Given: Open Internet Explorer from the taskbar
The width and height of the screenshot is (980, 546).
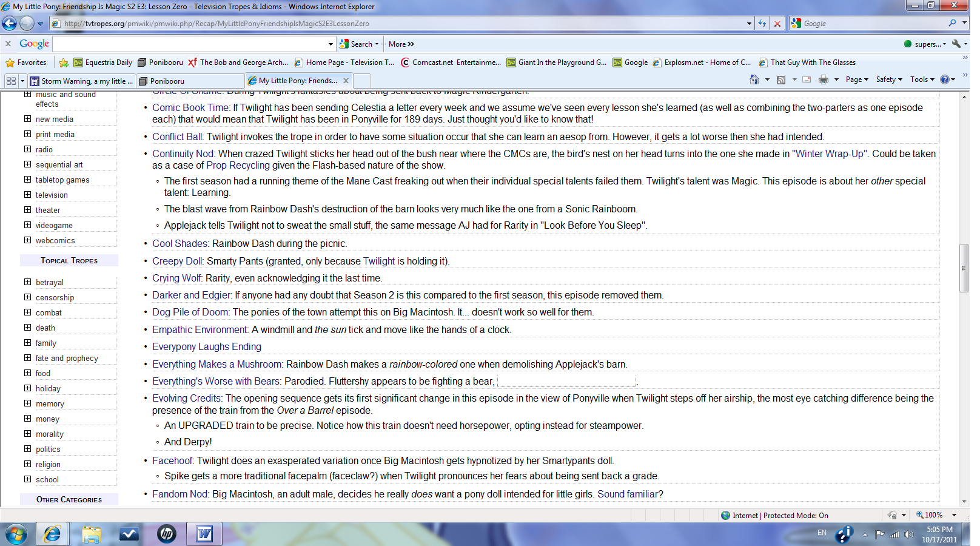Looking at the screenshot, I should click(x=52, y=534).
